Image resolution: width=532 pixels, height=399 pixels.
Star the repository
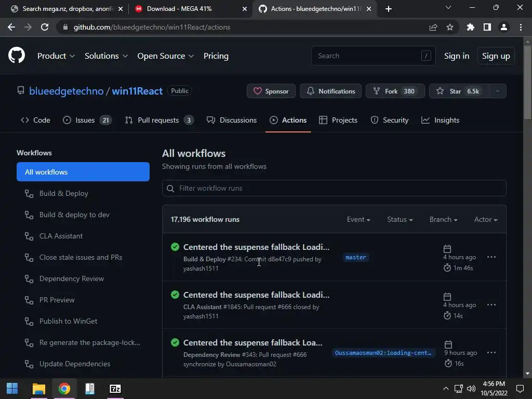tap(459, 91)
